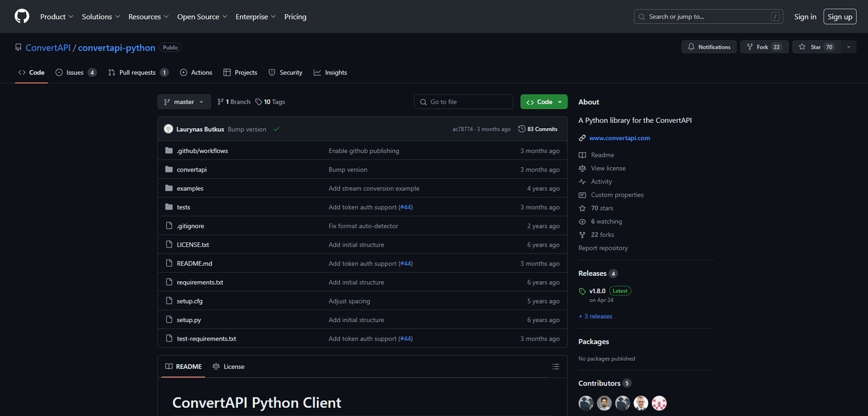
Task: Switch to the License tab
Action: (x=228, y=367)
